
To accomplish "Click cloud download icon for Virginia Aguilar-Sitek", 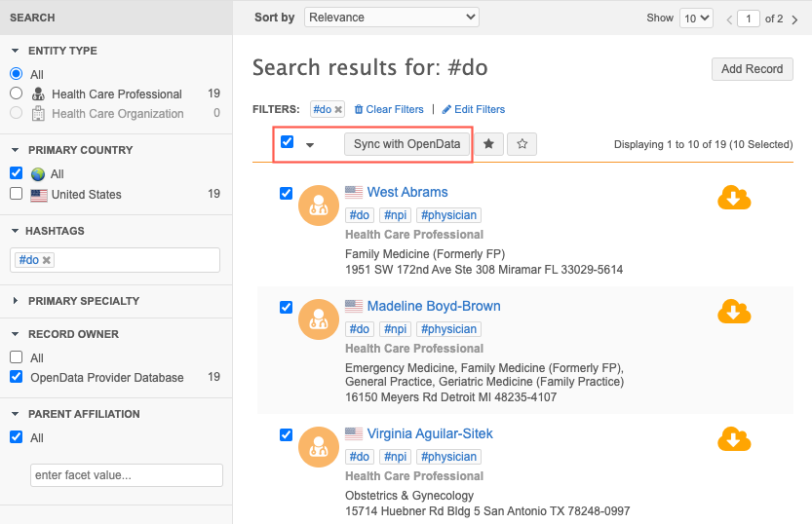I will 733,439.
